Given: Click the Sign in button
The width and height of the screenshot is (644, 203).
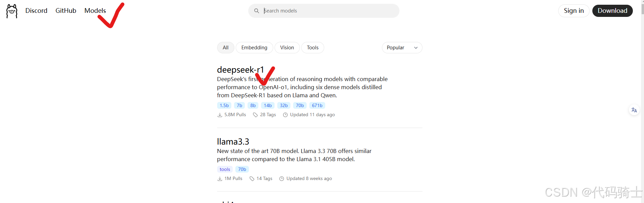Looking at the screenshot, I should tap(574, 11).
